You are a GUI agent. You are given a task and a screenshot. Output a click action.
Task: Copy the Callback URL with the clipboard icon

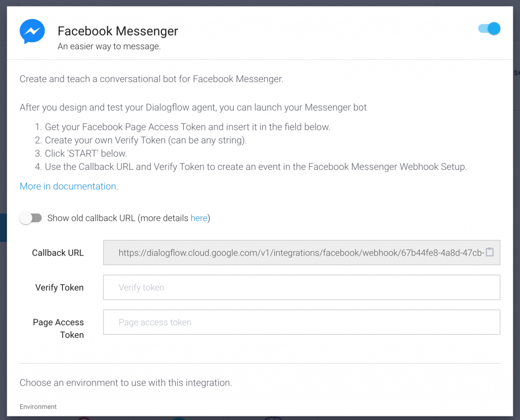(x=490, y=252)
